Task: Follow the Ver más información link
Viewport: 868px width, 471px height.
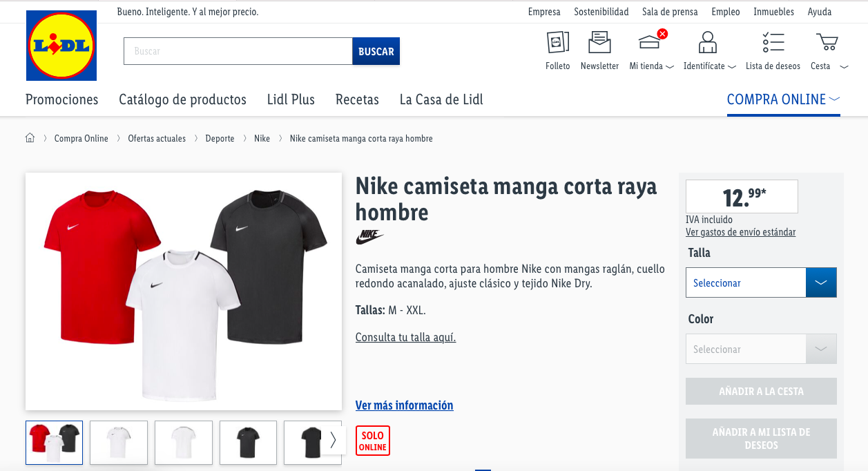Action: pos(404,405)
